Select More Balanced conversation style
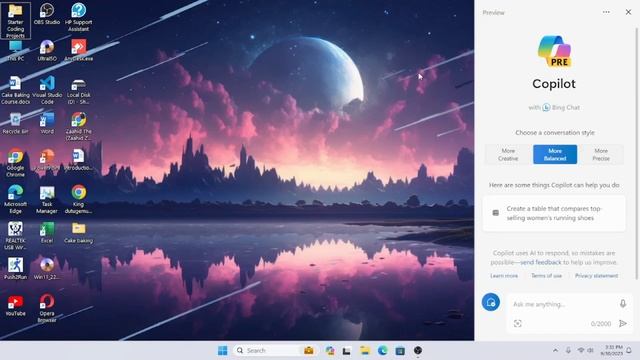Viewport: 640px width, 360px height. pyautogui.click(x=555, y=154)
